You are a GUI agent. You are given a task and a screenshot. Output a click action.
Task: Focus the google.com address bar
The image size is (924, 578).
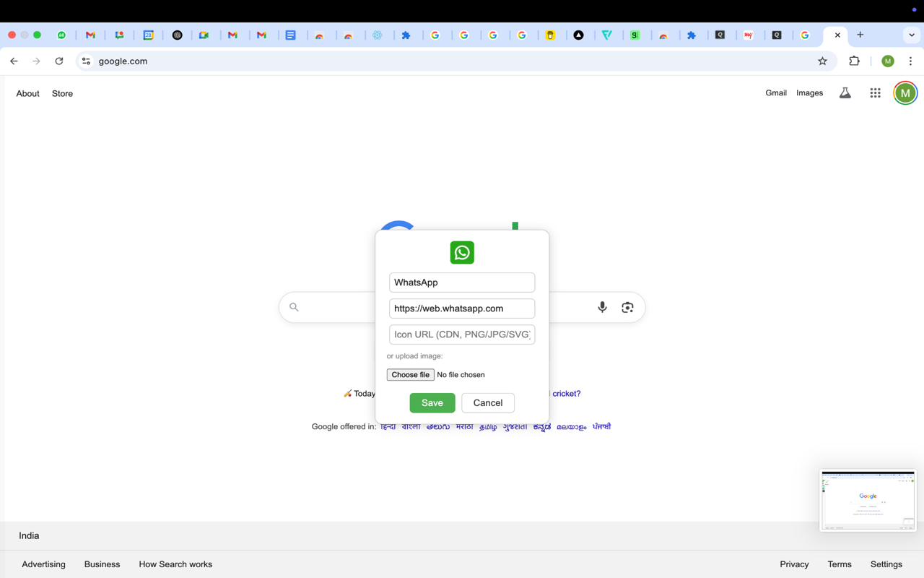tap(455, 61)
